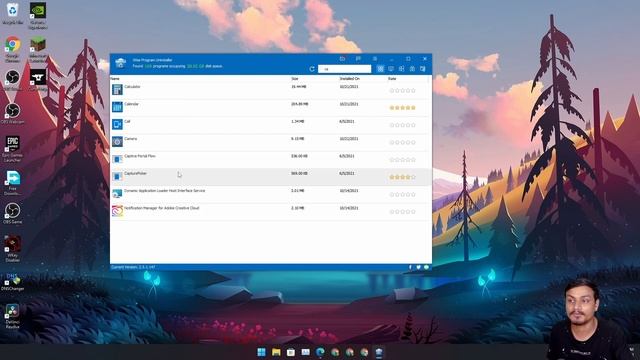Click the CapturePicker row name text
This screenshot has width=640, height=360.
click(x=136, y=173)
